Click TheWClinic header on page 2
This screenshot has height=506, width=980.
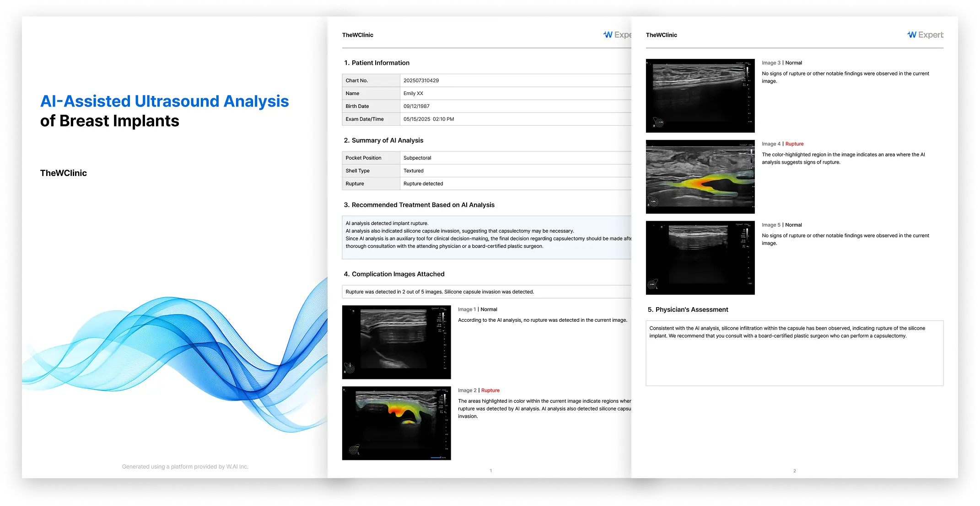(x=661, y=35)
